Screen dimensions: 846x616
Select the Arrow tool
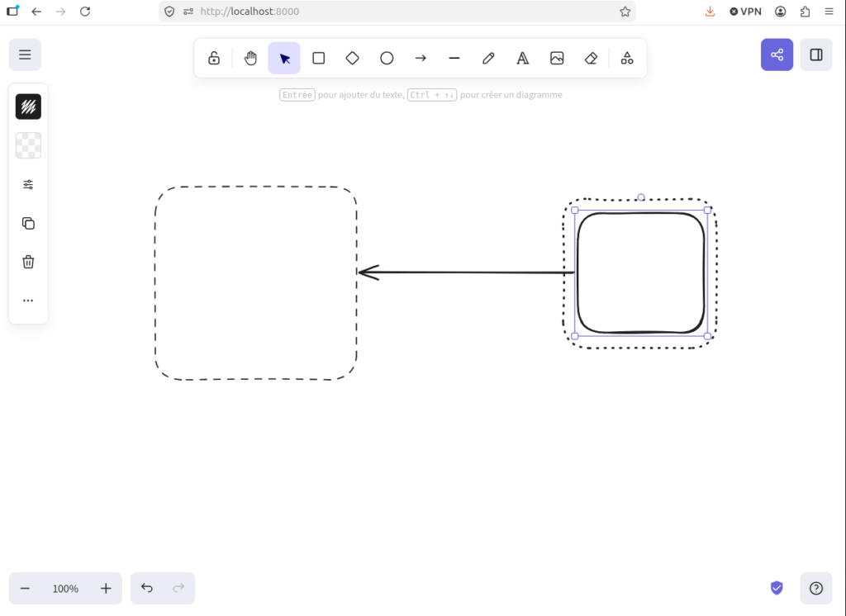tap(421, 58)
